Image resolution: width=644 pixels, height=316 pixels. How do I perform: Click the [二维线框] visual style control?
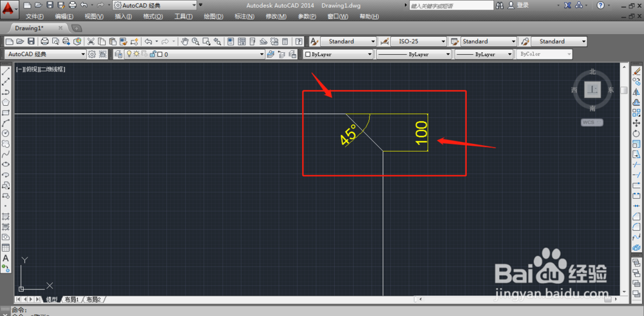click(52, 70)
